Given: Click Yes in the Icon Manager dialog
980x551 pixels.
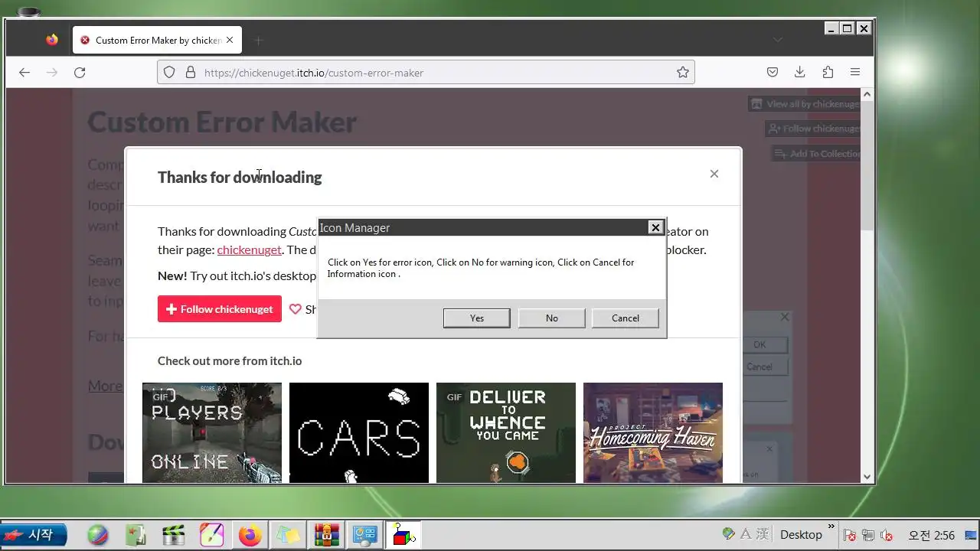Looking at the screenshot, I should point(476,318).
